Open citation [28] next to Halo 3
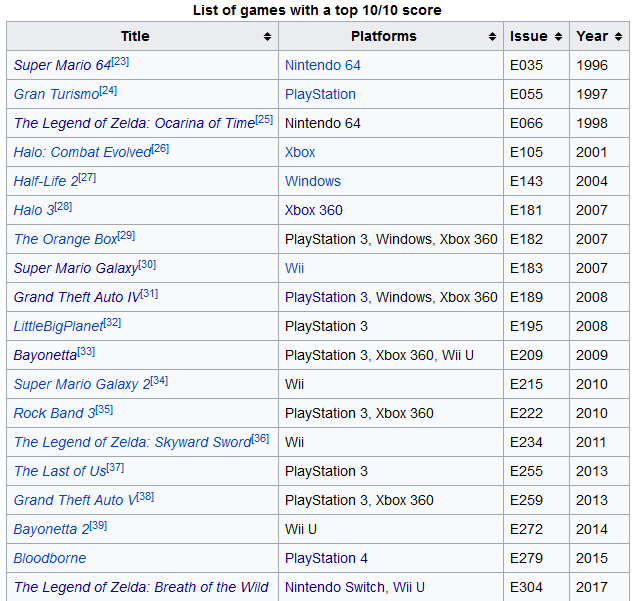The image size is (635, 601). tap(64, 207)
